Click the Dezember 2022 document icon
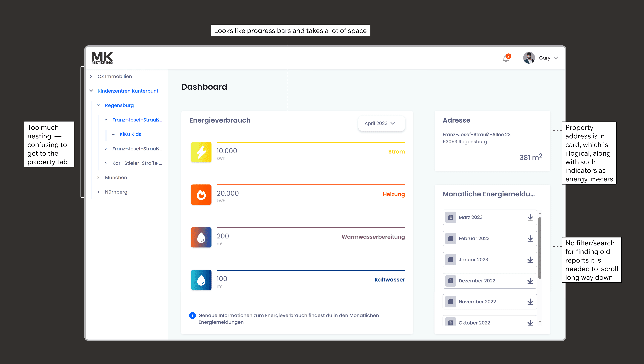 coord(450,281)
